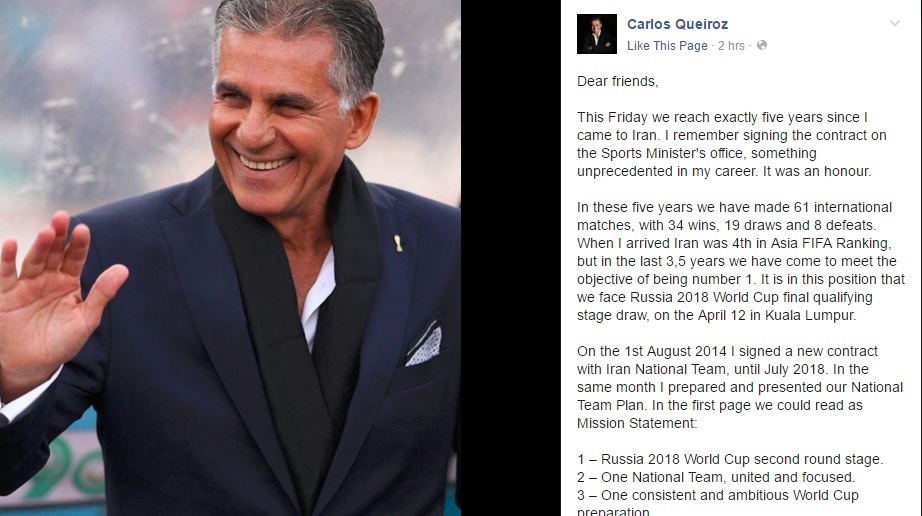Click the Like This Page link
922x516 pixels.
tap(667, 46)
